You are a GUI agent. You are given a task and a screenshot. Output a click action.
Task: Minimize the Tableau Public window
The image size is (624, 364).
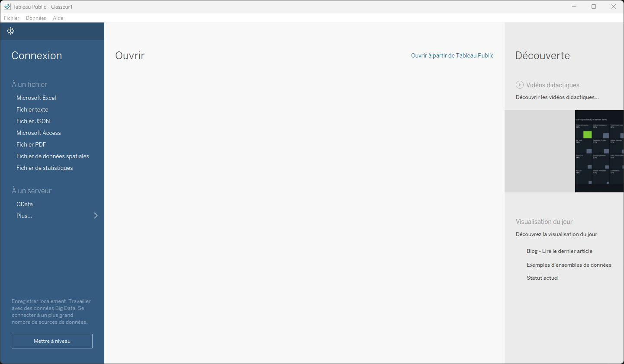pyautogui.click(x=574, y=6)
